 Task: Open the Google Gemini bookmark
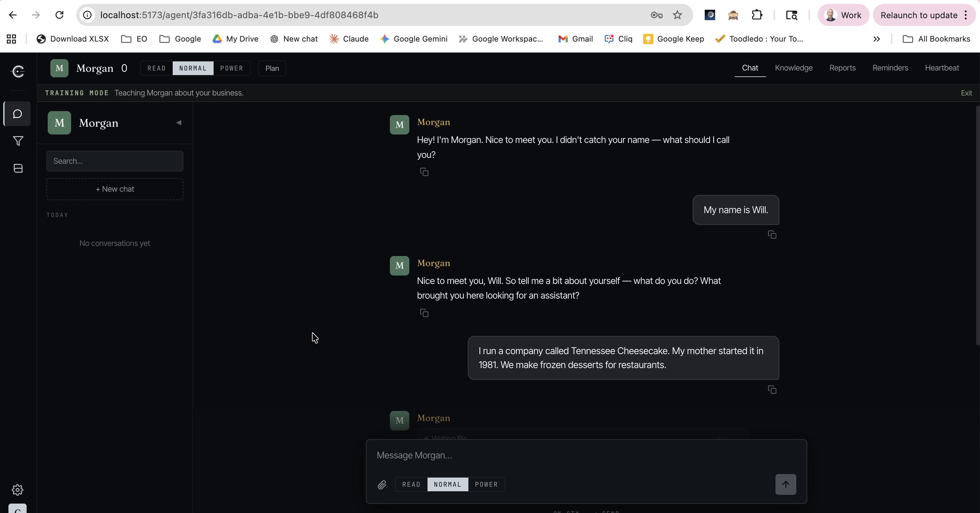[x=414, y=39]
